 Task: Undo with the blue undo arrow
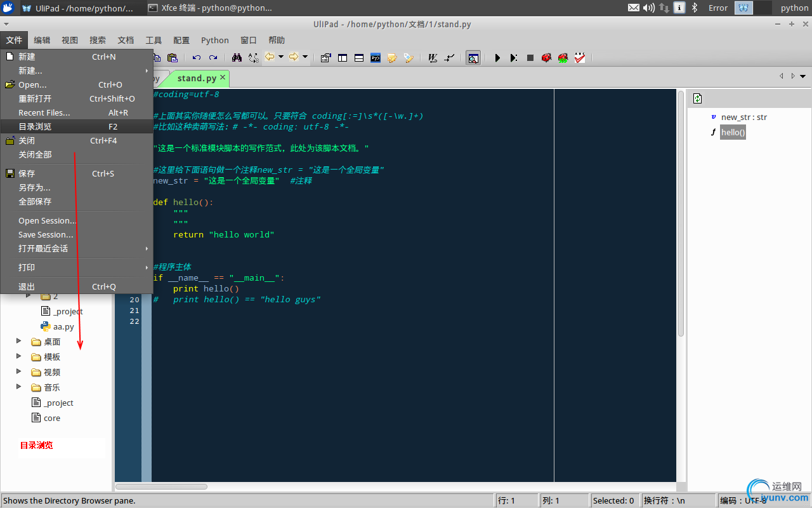pos(197,58)
